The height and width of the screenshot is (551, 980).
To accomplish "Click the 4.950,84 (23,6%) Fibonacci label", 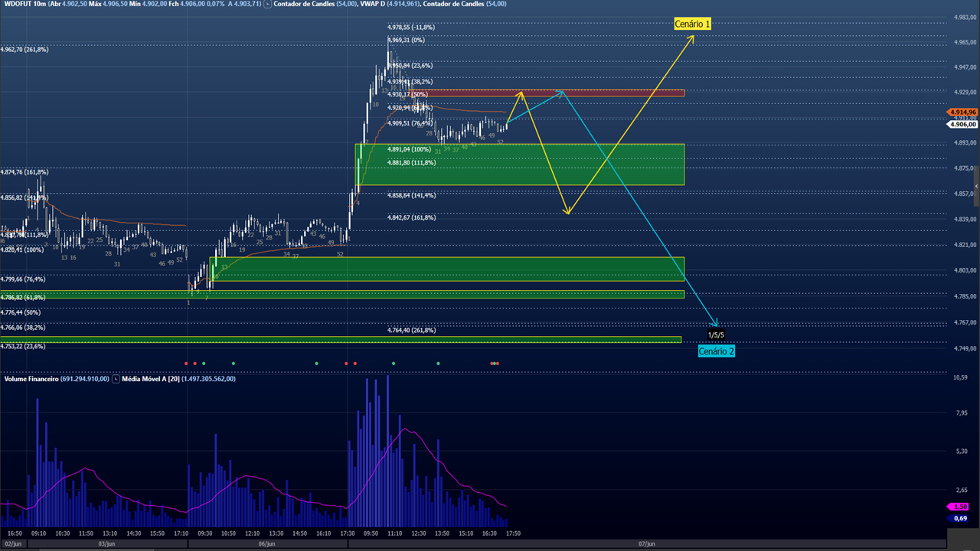I will (x=410, y=66).
